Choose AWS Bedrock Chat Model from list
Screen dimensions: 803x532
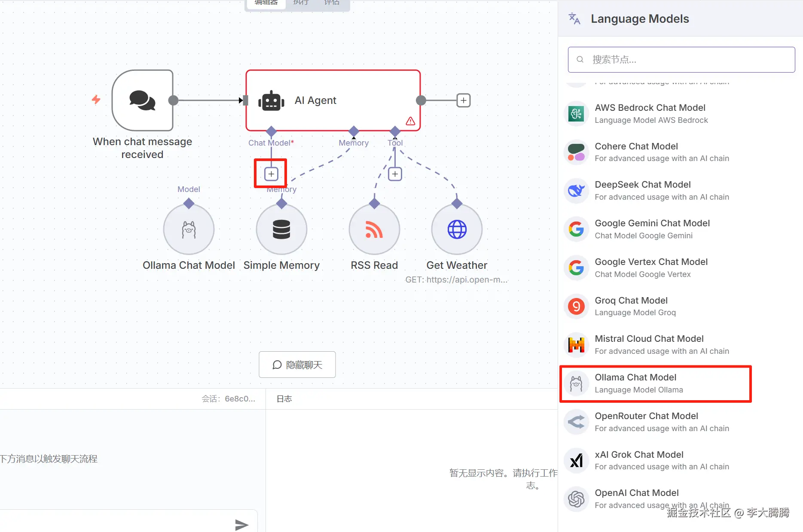click(681, 114)
